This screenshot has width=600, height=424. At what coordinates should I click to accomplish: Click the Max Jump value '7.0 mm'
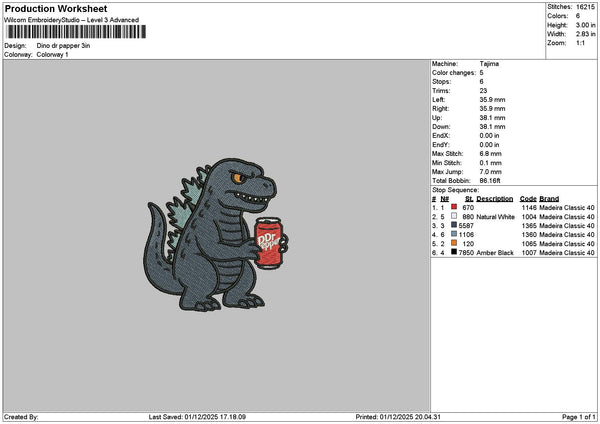tap(491, 172)
